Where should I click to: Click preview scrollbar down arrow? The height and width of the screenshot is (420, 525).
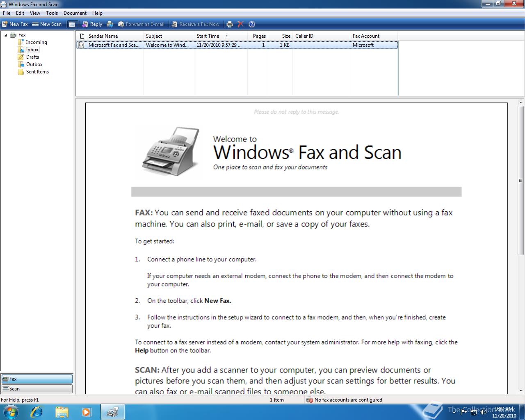[x=521, y=391]
